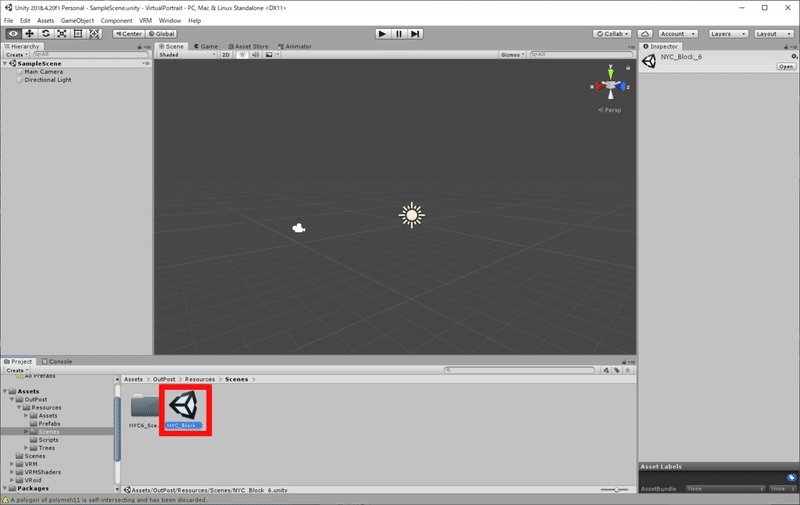Open the VRM menu
Screen dimensions: 800x505
(x=145, y=20)
